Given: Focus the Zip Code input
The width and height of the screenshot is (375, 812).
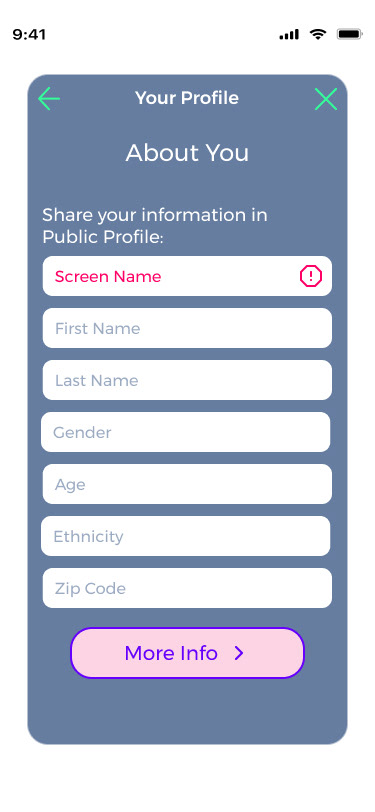Looking at the screenshot, I should point(187,588).
